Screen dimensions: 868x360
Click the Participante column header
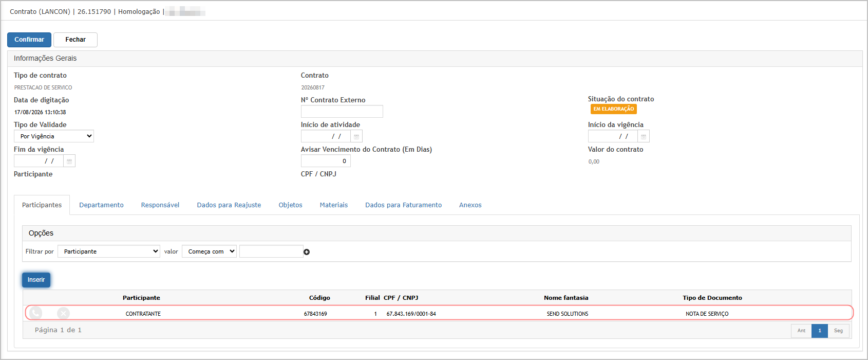click(141, 298)
